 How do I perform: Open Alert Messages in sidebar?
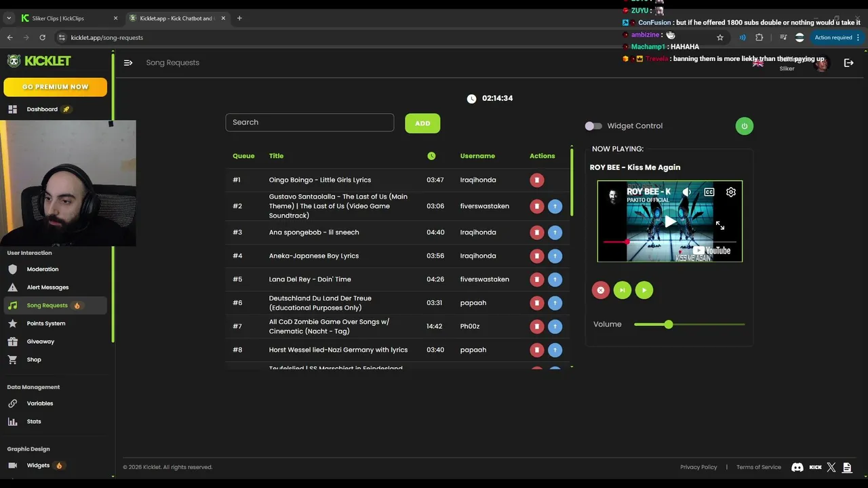point(47,287)
